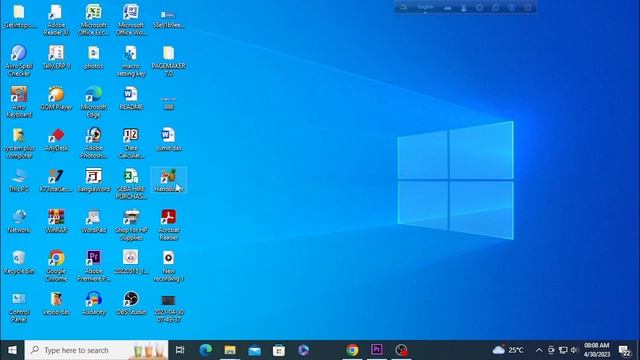640x360 pixels.
Task: Open GOM Player from the desktop
Action: (x=56, y=99)
